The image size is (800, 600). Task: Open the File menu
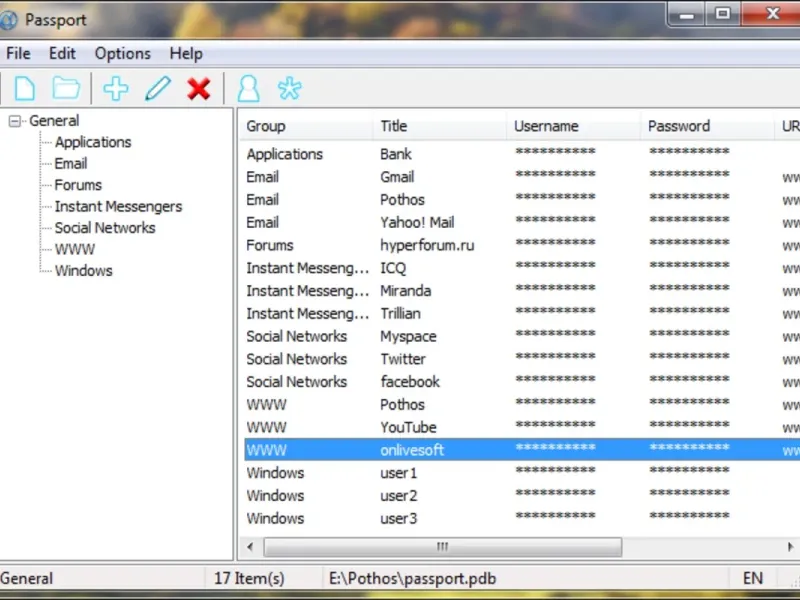pyautogui.click(x=18, y=53)
